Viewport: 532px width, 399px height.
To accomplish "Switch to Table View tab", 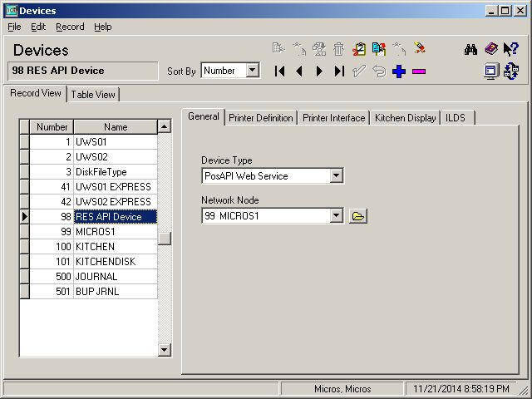I will [93, 94].
